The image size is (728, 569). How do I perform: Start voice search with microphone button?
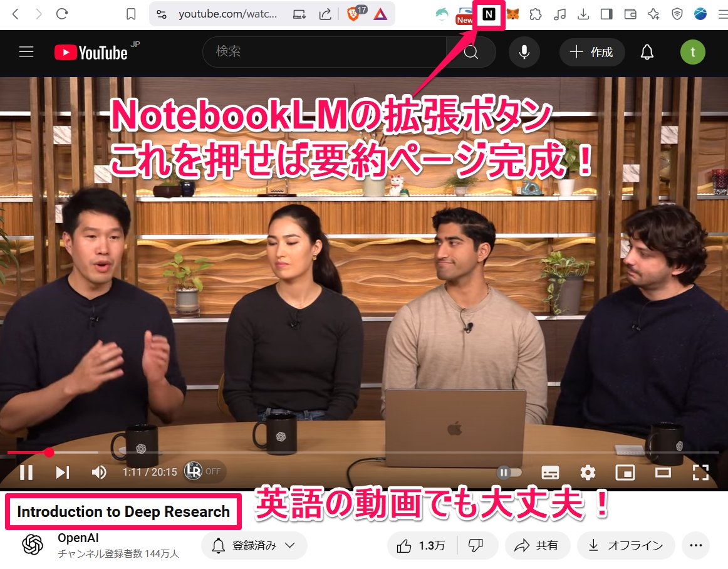tap(524, 52)
